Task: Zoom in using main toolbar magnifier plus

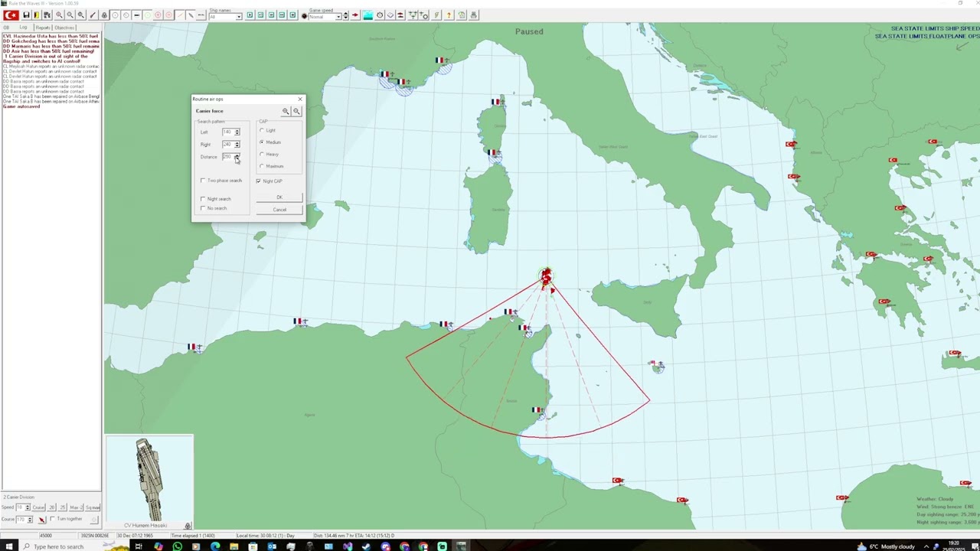Action: tap(59, 15)
